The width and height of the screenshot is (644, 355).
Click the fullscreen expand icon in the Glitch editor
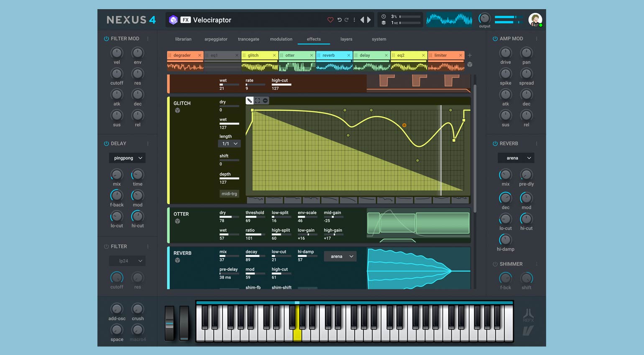pos(257,100)
